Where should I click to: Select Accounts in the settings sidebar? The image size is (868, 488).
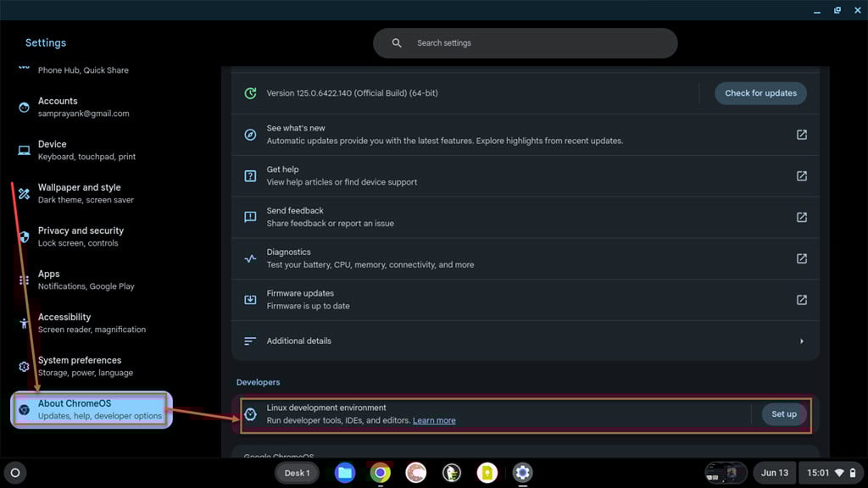click(92, 108)
